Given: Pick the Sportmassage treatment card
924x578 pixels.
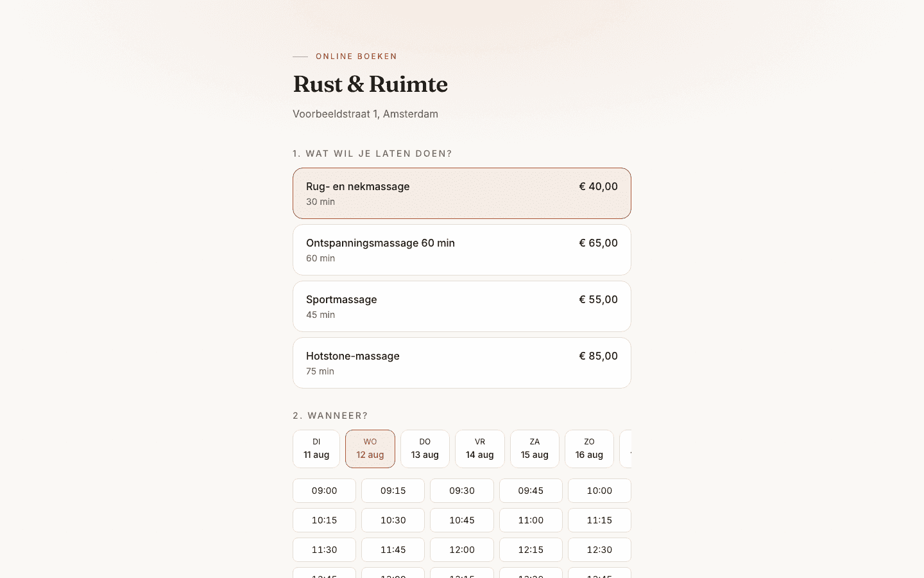Looking at the screenshot, I should click(462, 306).
